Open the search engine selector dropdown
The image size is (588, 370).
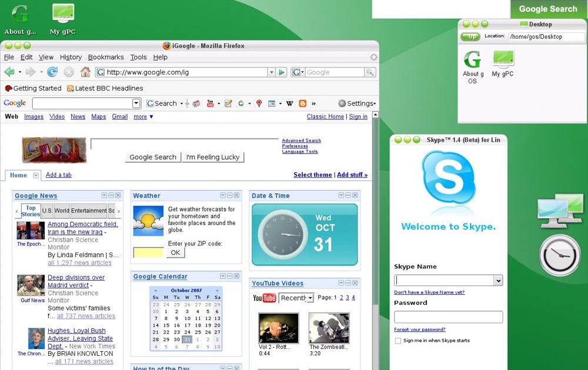coord(298,72)
